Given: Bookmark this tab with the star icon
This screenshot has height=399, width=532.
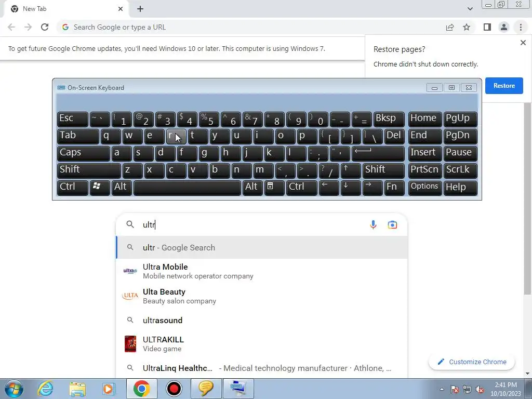Looking at the screenshot, I should 467,27.
